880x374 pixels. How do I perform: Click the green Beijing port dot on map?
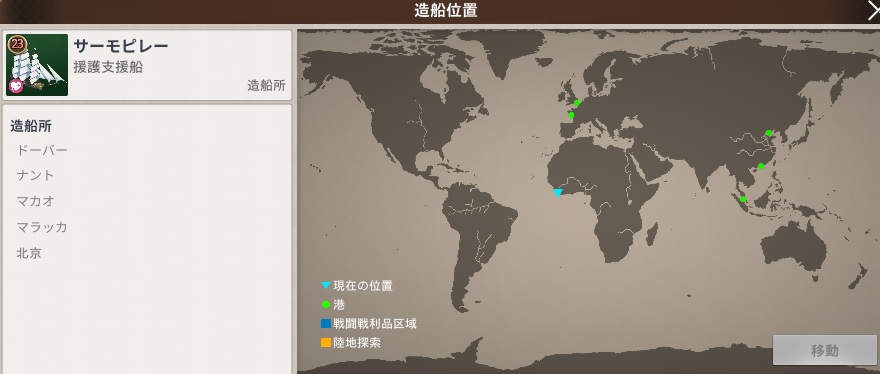[x=769, y=133]
